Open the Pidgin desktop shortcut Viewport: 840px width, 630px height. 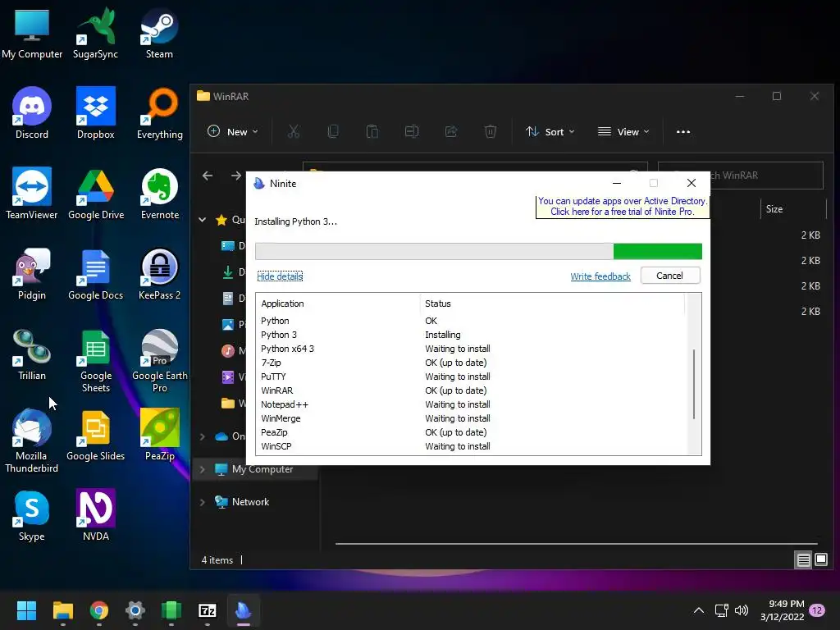32,274
